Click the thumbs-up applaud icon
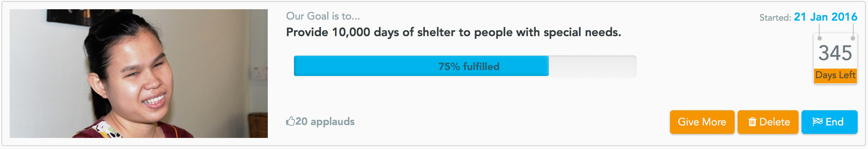The height and width of the screenshot is (149, 868). pos(290,121)
